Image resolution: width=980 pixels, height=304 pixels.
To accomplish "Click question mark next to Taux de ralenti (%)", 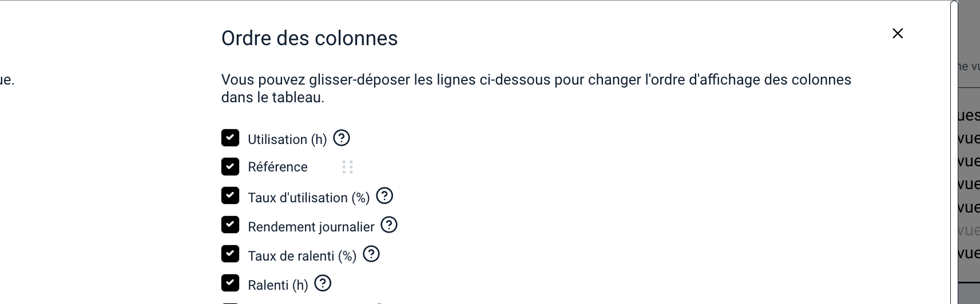I will [371, 254].
